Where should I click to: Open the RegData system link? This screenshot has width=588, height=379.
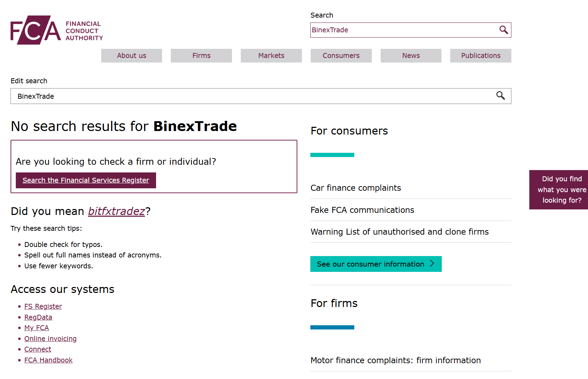[38, 317]
